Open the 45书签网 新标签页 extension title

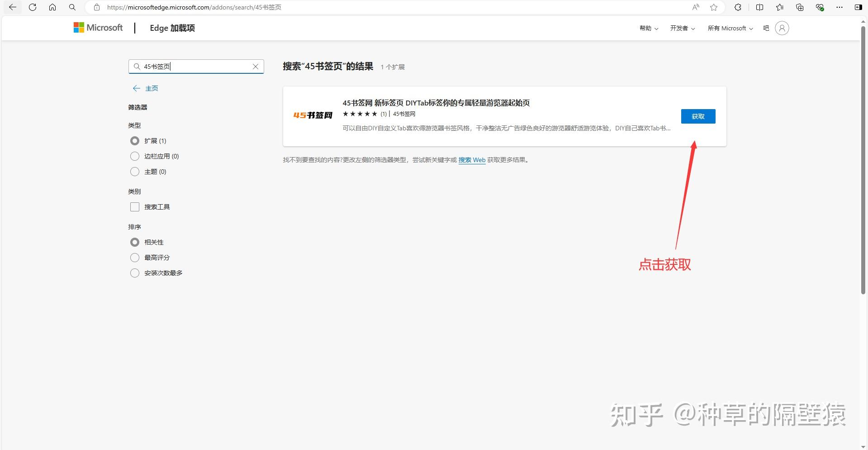point(436,103)
